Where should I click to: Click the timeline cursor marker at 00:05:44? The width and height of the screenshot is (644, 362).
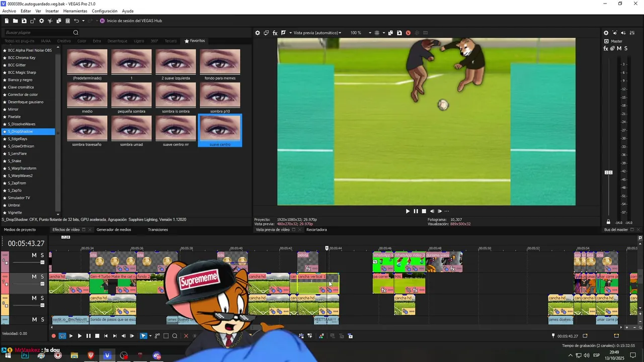pyautogui.click(x=327, y=248)
